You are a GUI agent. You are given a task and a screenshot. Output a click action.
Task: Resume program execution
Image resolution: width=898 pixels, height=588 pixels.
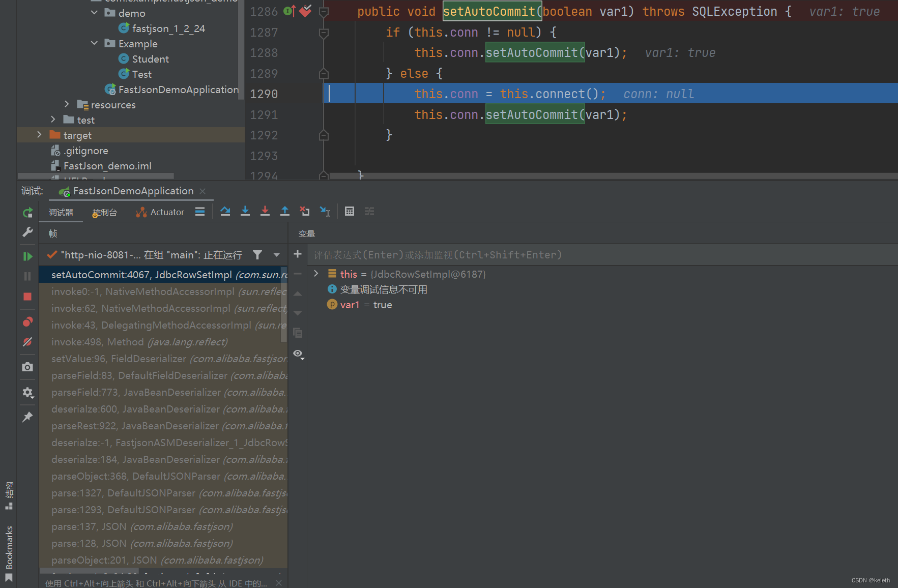(x=28, y=256)
